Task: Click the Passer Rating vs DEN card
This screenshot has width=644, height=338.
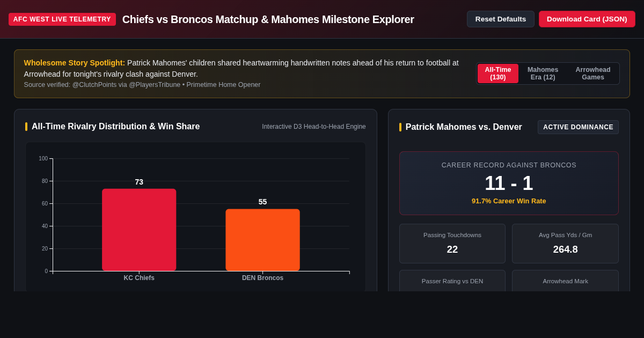Action: click(452, 281)
